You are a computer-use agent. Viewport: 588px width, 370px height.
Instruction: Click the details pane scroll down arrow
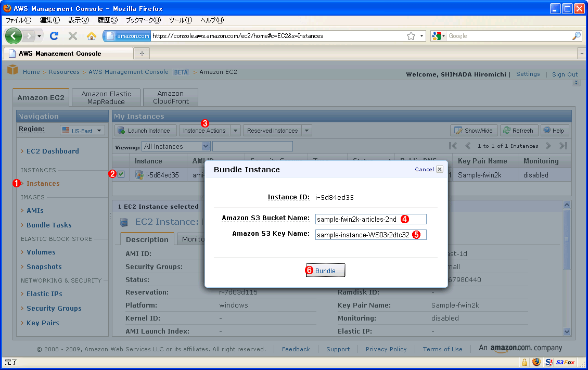coord(567,331)
